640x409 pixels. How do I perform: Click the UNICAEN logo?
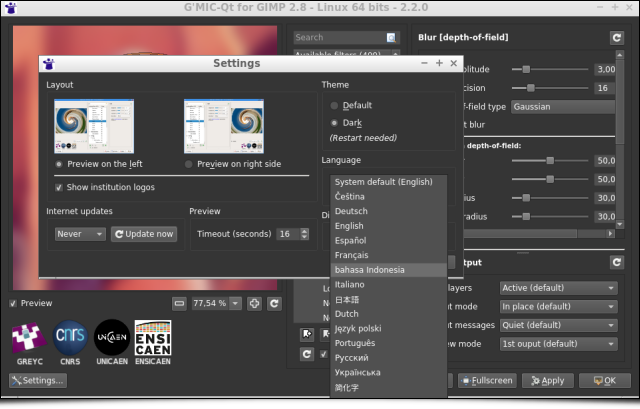tap(112, 343)
